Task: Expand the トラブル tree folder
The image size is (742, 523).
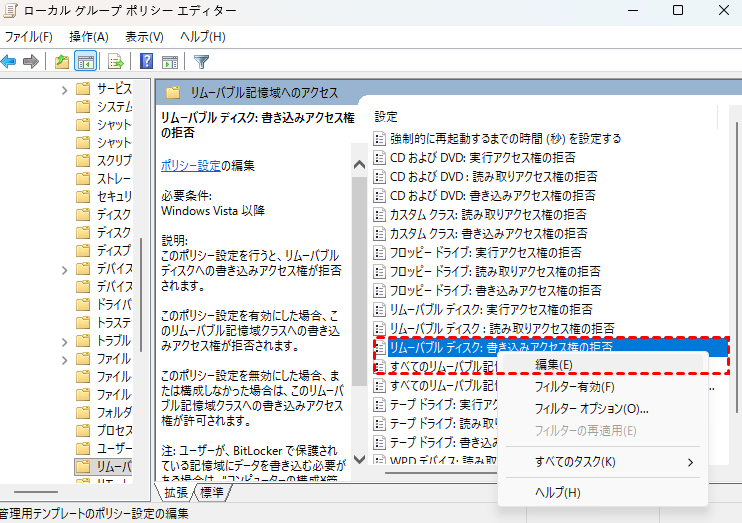Action: point(65,341)
